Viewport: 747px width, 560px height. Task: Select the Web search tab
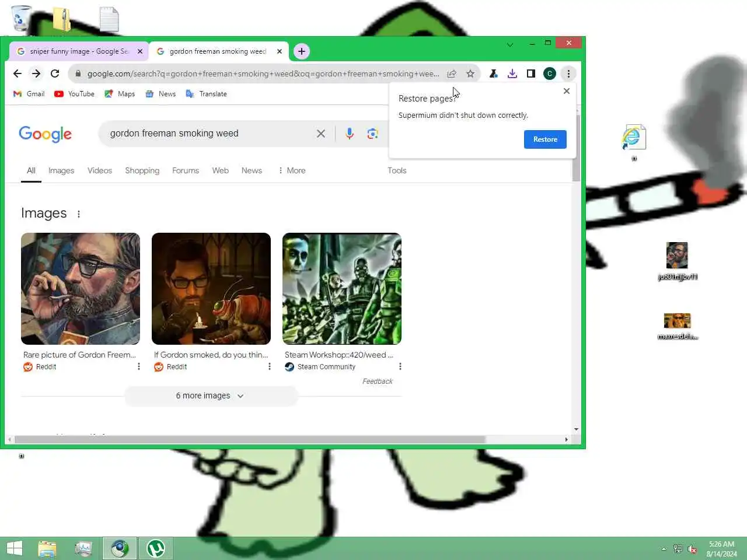coord(221,170)
